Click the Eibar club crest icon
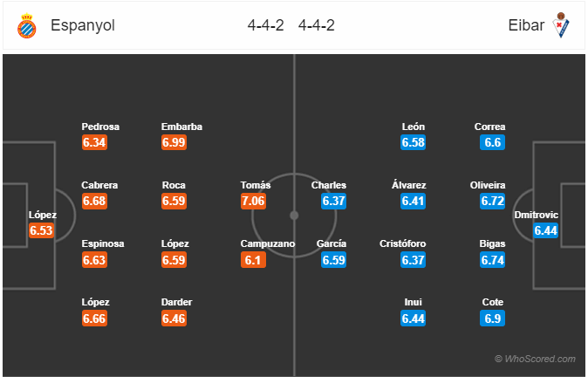 (561, 25)
